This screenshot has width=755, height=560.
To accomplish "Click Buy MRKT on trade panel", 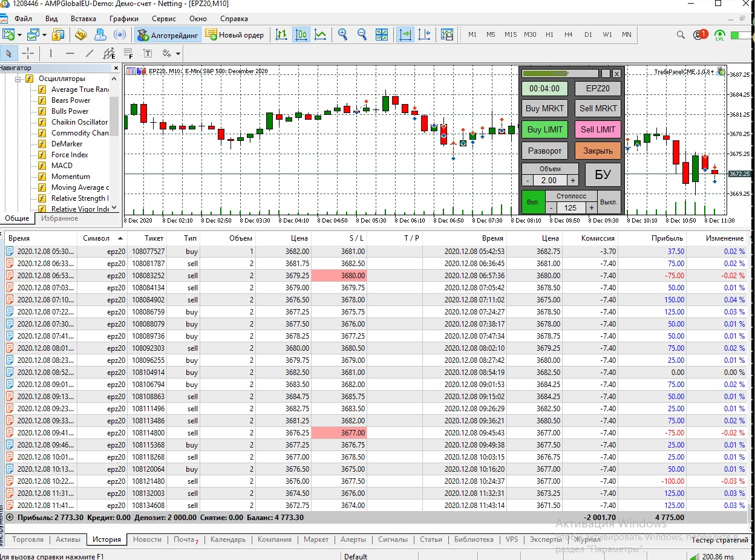I will 544,109.
